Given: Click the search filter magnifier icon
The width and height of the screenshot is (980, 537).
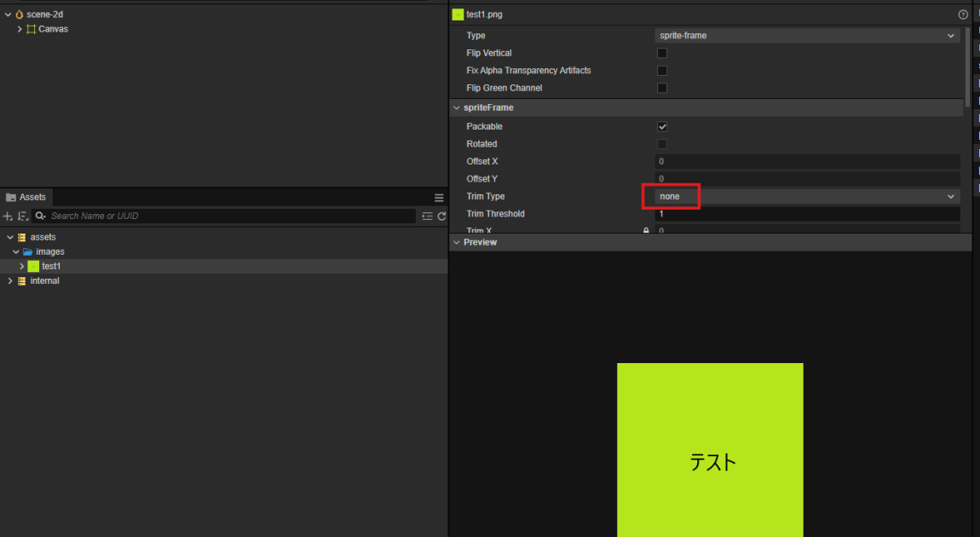Looking at the screenshot, I should pyautogui.click(x=40, y=217).
